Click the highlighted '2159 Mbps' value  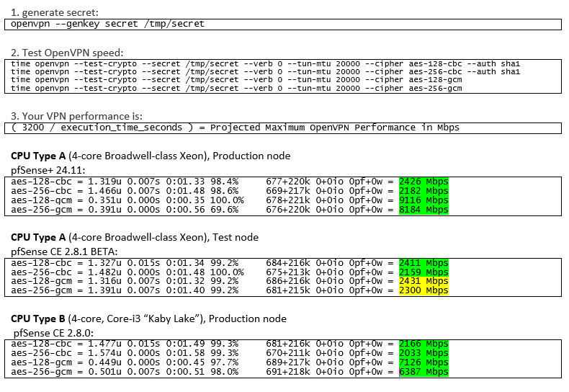[x=424, y=272]
